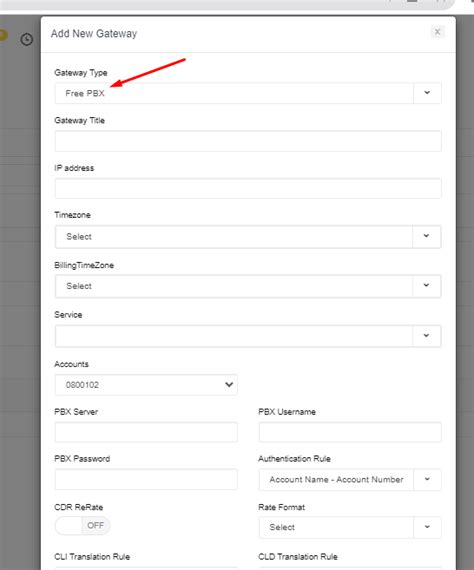Open the BillingTimeZone dropdown
Viewport: 474px width, 570px height.
click(248, 286)
